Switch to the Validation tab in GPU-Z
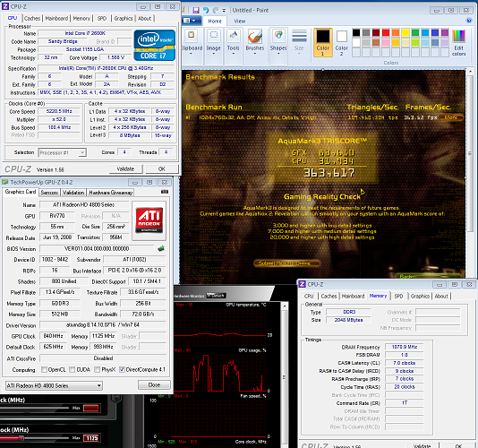The image size is (478, 448). [73, 193]
